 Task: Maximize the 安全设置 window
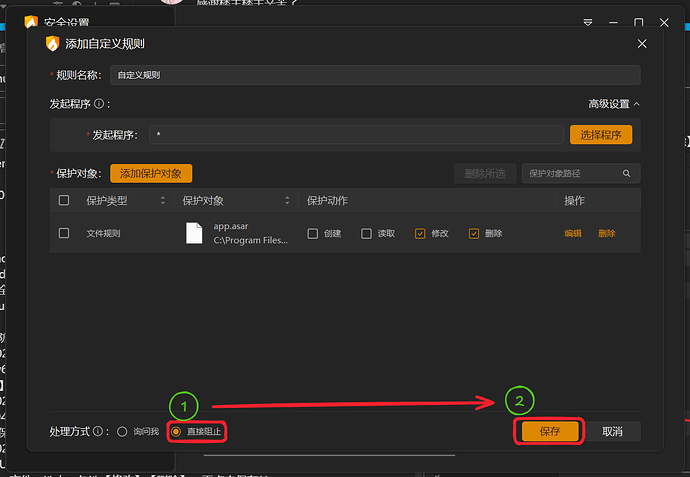638,21
